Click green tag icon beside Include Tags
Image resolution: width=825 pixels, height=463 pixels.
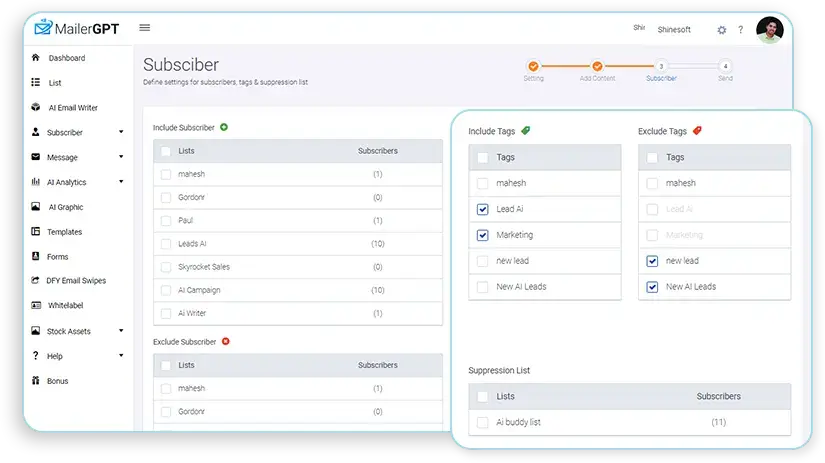point(525,130)
